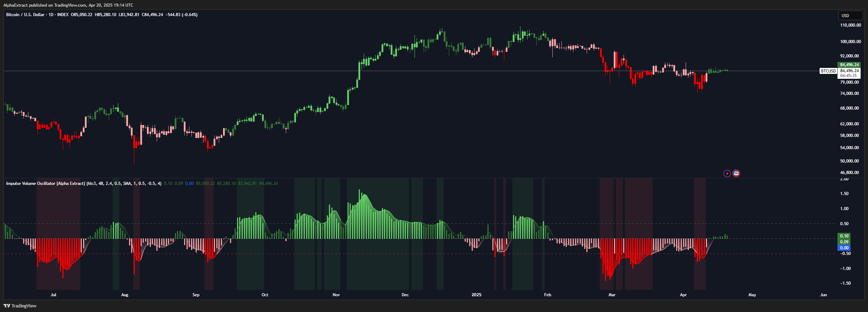
Task: Click the BTCUSD price line label
Action: coord(828,71)
